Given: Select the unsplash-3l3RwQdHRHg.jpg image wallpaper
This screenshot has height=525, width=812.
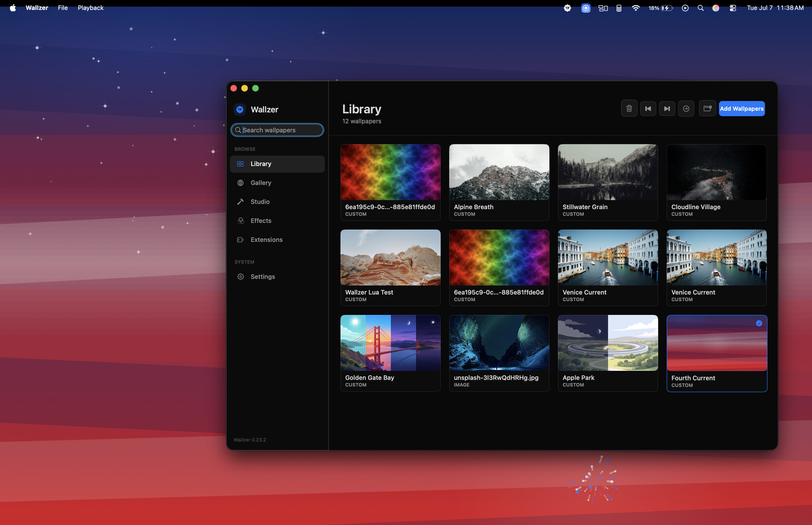Looking at the screenshot, I should pyautogui.click(x=499, y=353).
